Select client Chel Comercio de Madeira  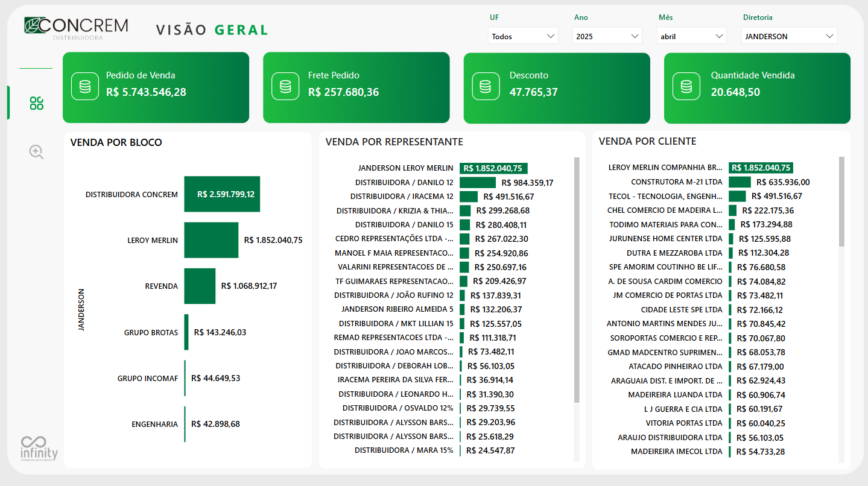pos(665,210)
